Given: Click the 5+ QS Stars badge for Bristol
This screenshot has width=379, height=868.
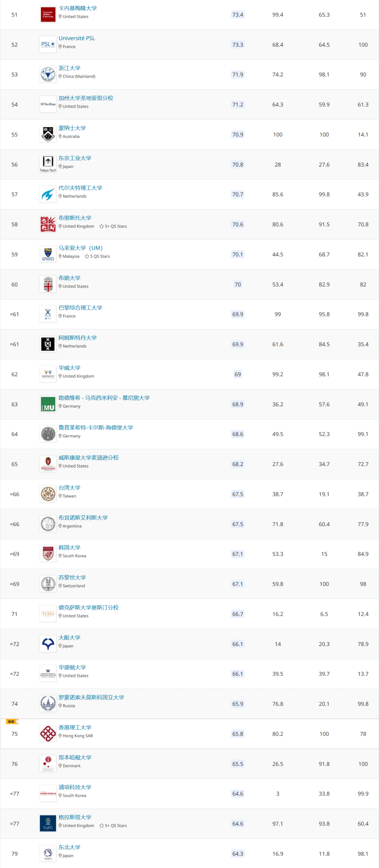Looking at the screenshot, I should pos(113,227).
